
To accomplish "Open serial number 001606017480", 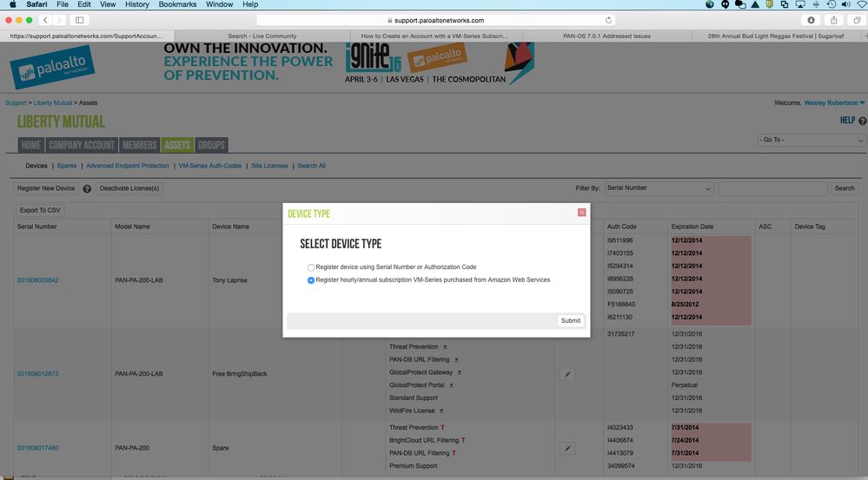I will (x=37, y=448).
